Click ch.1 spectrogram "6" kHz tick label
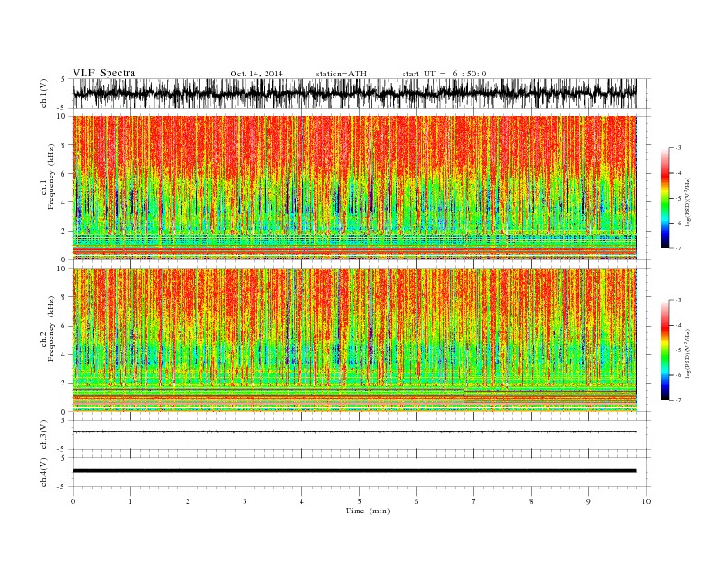The image size is (728, 563). [x=64, y=174]
